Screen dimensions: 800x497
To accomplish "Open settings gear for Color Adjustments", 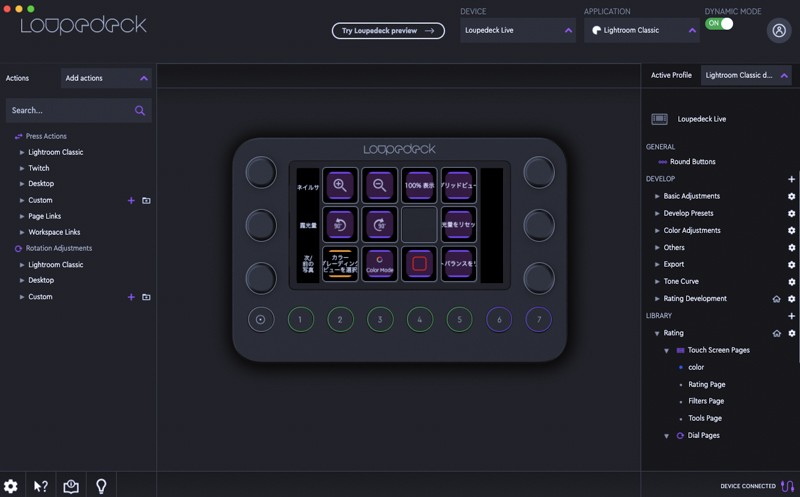I will (791, 231).
